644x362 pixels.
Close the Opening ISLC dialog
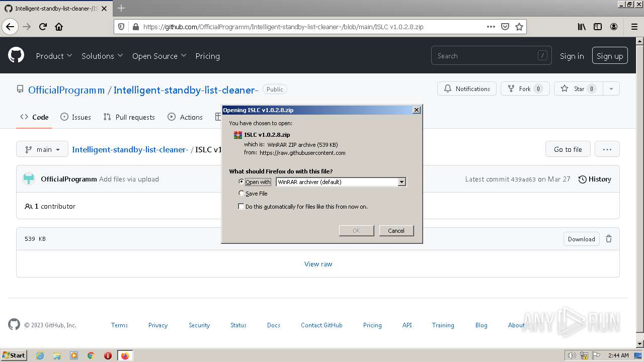416,110
